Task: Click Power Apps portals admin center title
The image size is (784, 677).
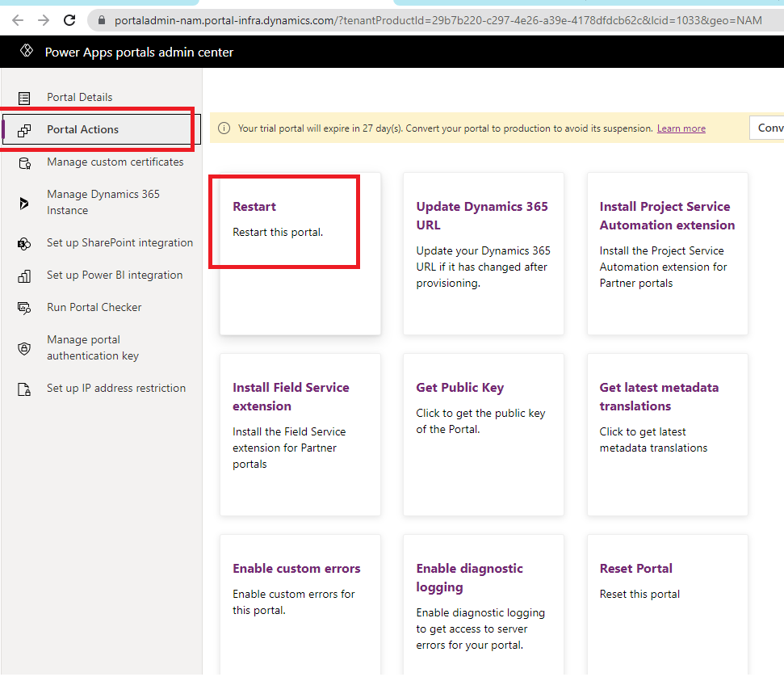Action: 139,52
